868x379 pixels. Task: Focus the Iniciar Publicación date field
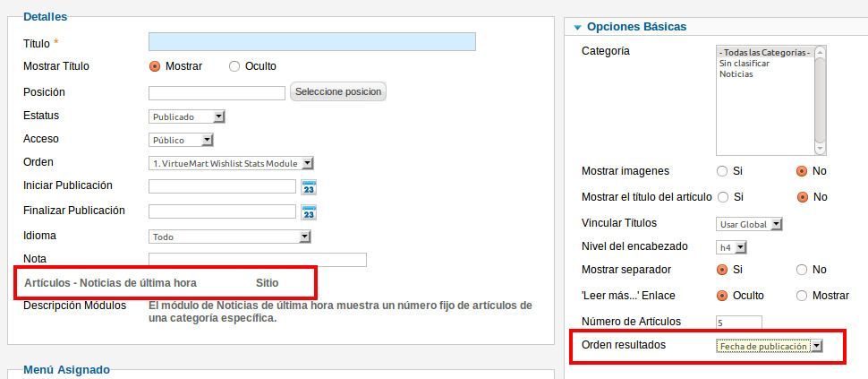(223, 186)
